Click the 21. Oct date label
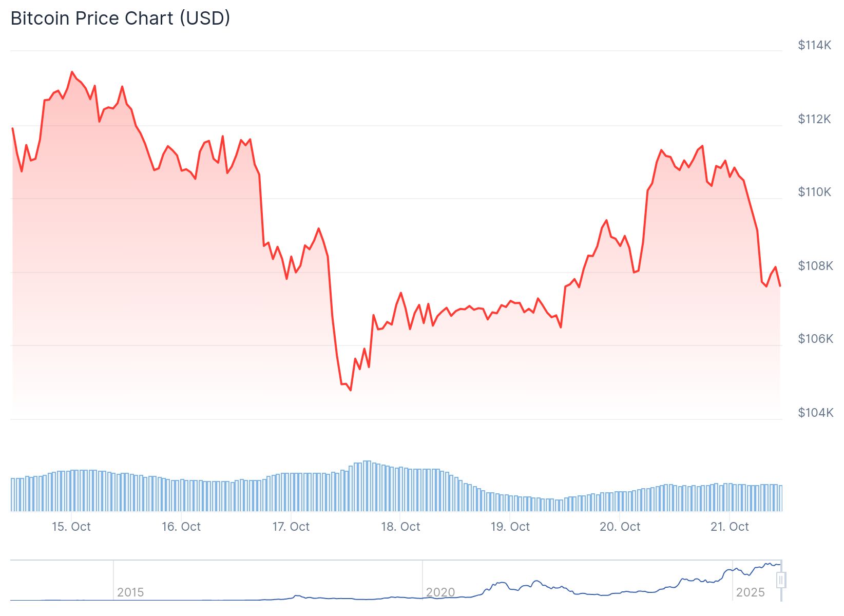 [x=730, y=527]
